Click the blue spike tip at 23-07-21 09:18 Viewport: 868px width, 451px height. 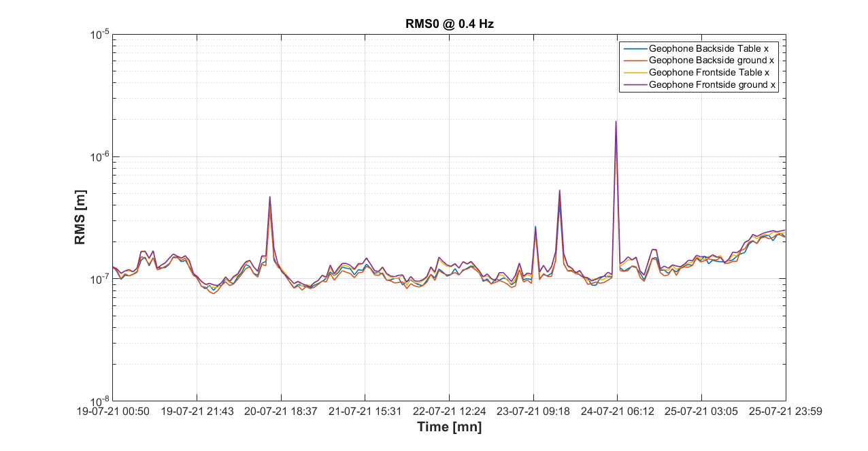[535, 227]
